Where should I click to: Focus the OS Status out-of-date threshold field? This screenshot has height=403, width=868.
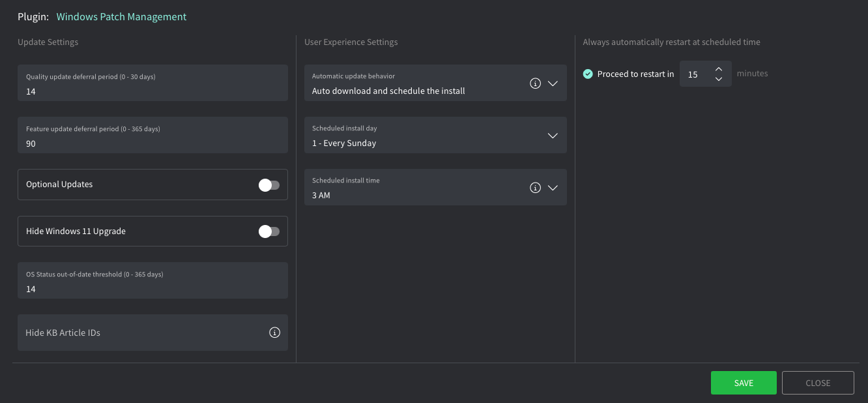coord(152,280)
